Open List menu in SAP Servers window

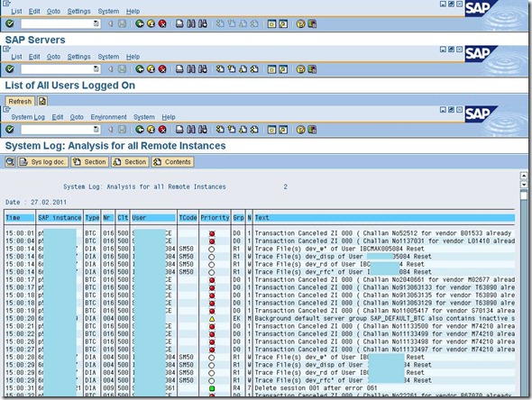point(16,11)
